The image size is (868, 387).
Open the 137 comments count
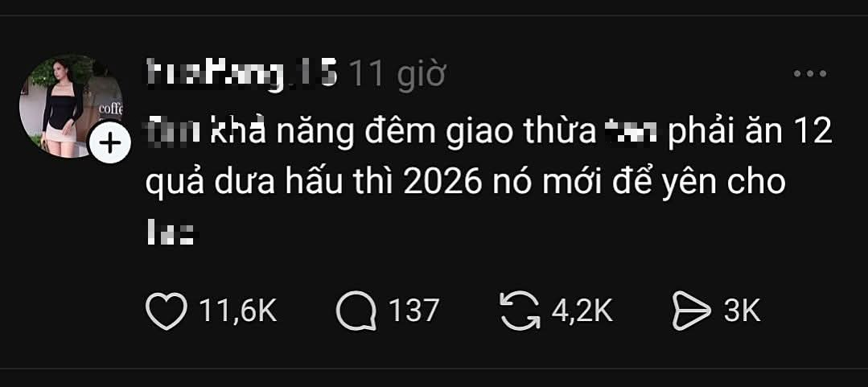[x=413, y=311]
